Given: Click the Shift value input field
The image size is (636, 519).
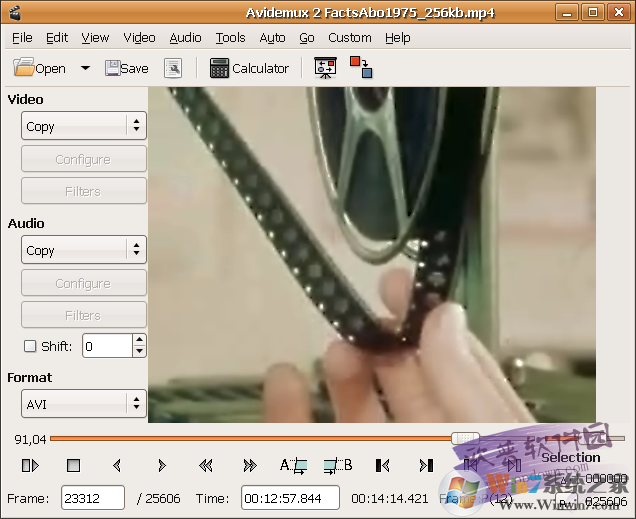Looking at the screenshot, I should point(107,346).
